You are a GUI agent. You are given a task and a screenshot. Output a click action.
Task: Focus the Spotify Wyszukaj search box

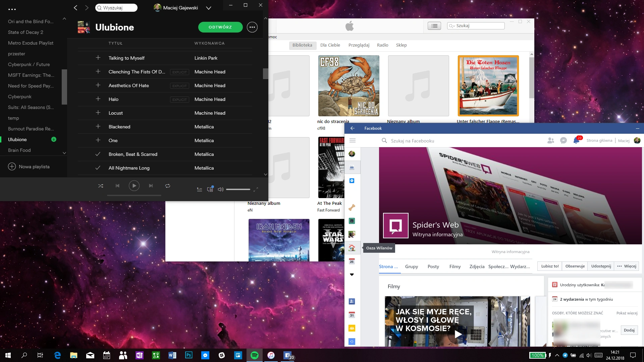pyautogui.click(x=116, y=8)
